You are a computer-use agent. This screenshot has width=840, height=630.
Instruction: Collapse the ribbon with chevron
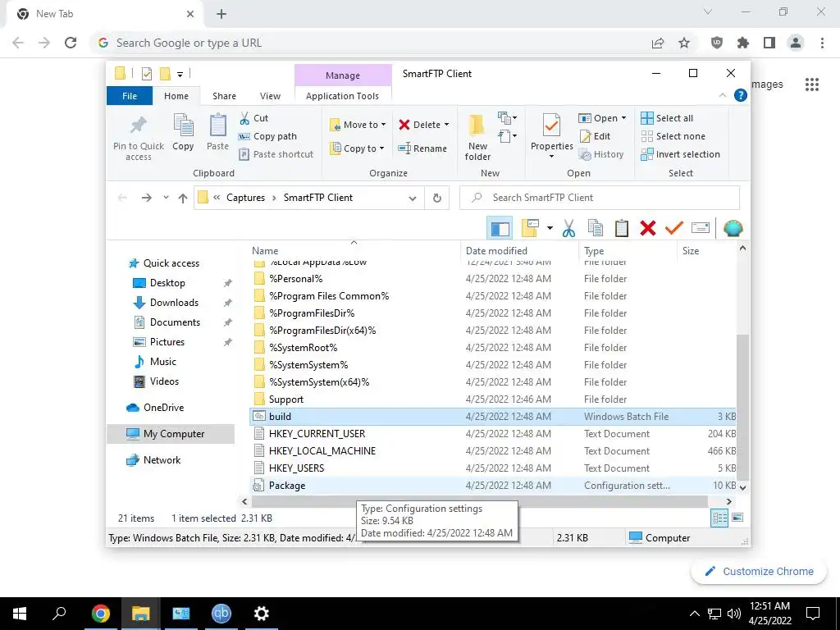point(722,95)
